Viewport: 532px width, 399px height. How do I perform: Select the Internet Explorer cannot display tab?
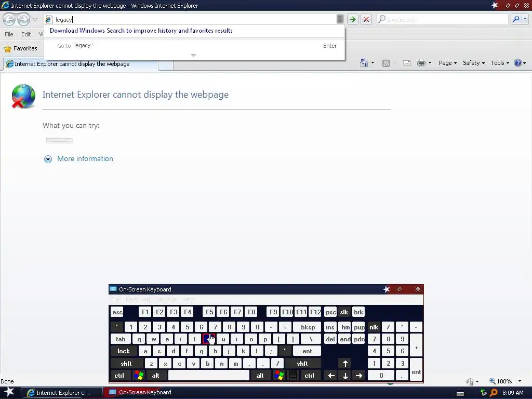[81, 64]
